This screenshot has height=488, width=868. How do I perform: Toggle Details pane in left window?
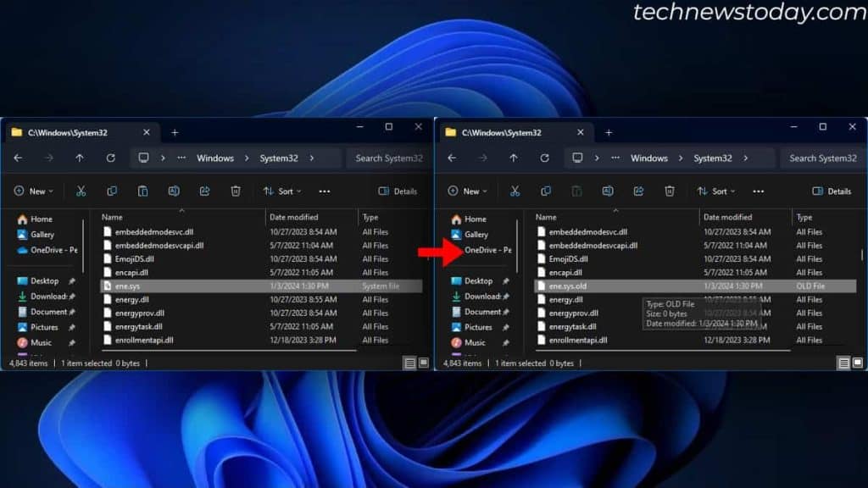[398, 191]
